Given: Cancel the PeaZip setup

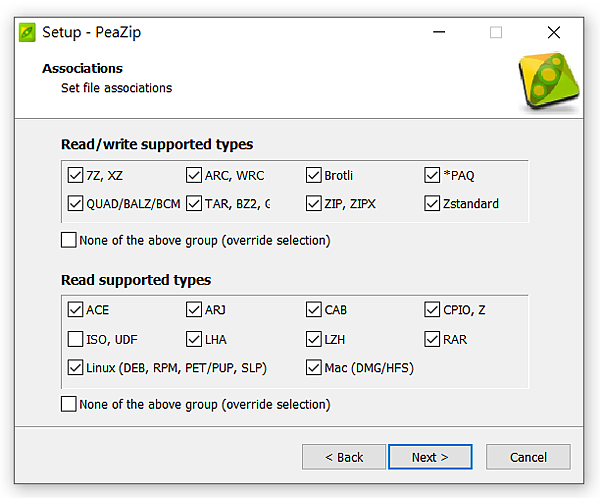Looking at the screenshot, I should point(528,457).
